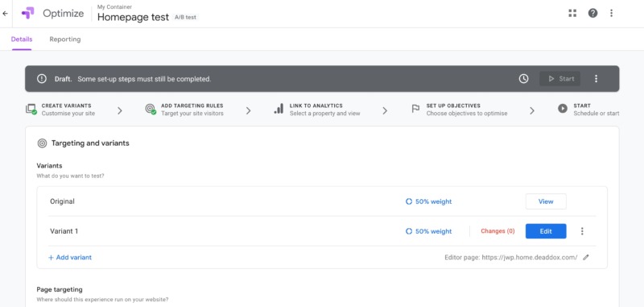Viewport: 644px width, 307px height.
Task: Click the Original variant name
Action: pyautogui.click(x=63, y=201)
